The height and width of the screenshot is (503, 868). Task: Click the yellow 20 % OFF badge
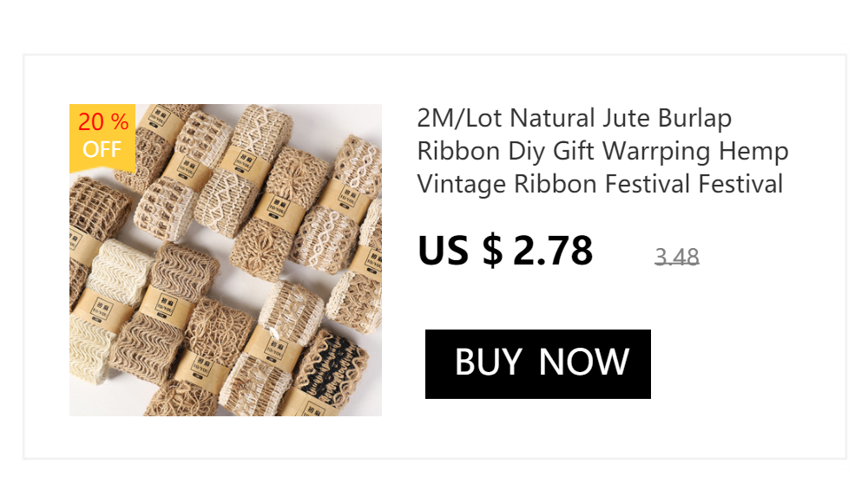102,139
